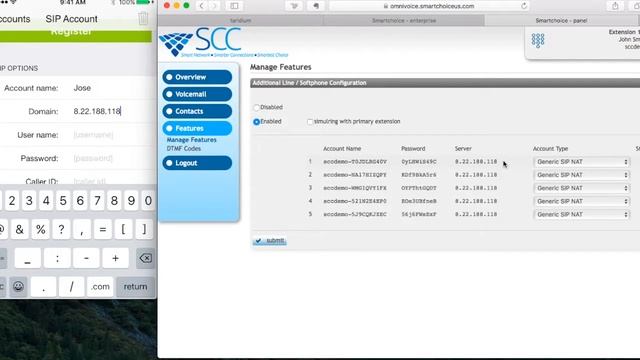Open Account Type dropdown for row 4

(x=582, y=201)
